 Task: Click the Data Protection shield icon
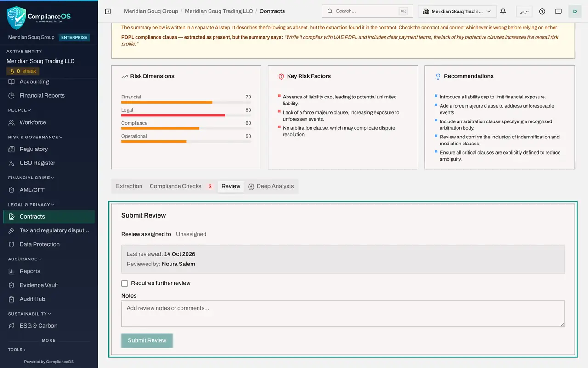(11, 244)
